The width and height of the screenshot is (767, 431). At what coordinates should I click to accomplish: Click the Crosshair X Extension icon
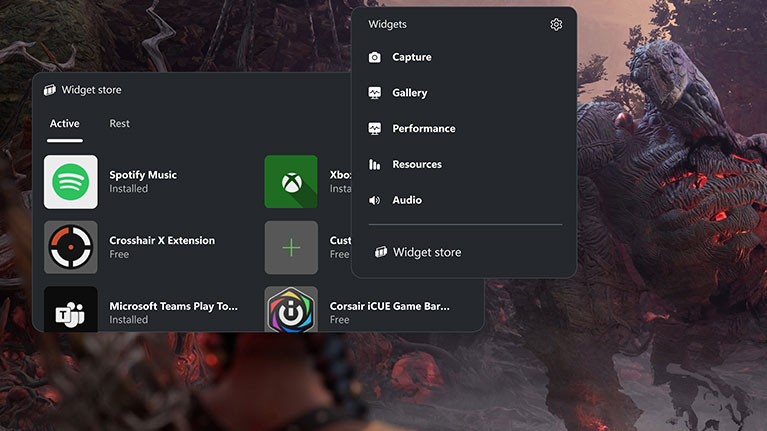(x=71, y=248)
